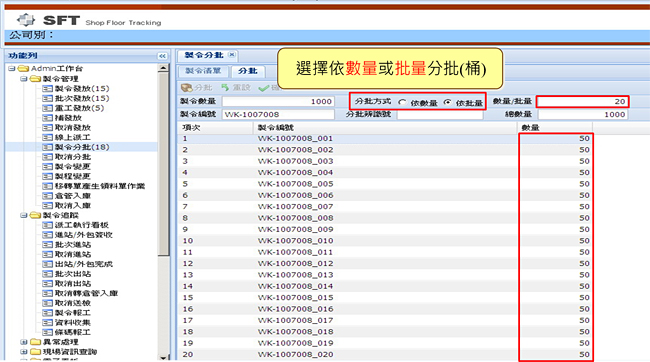The width and height of the screenshot is (650, 362).
Task: Select row WK-1007008_014
Action: (x=386, y=286)
